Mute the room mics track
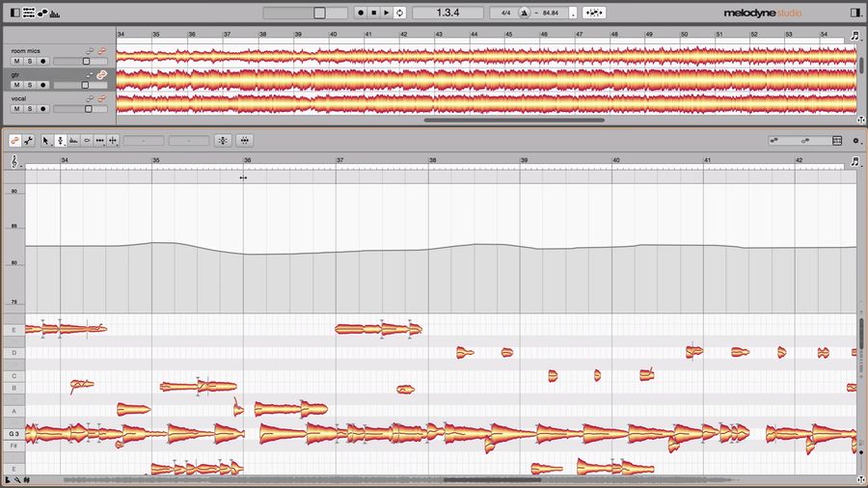The width and height of the screenshot is (868, 488). [16, 61]
